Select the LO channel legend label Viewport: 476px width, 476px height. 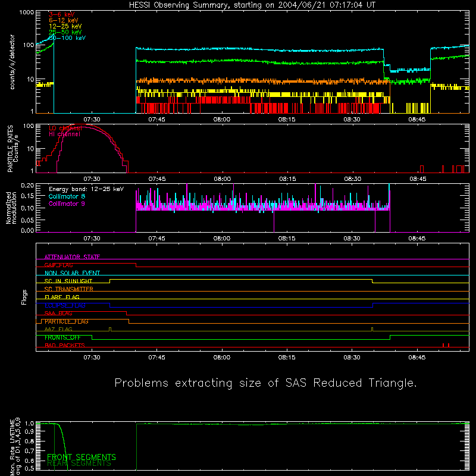point(65,128)
